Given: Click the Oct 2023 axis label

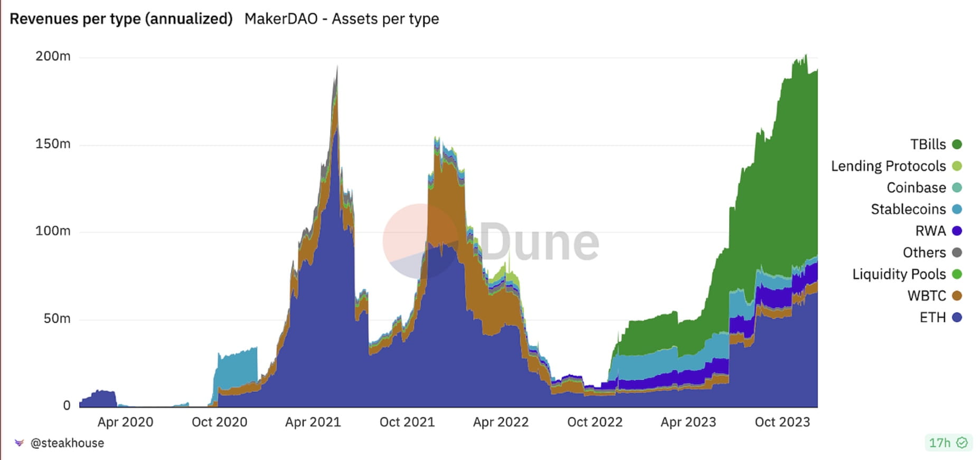Looking at the screenshot, I should click(x=782, y=422).
